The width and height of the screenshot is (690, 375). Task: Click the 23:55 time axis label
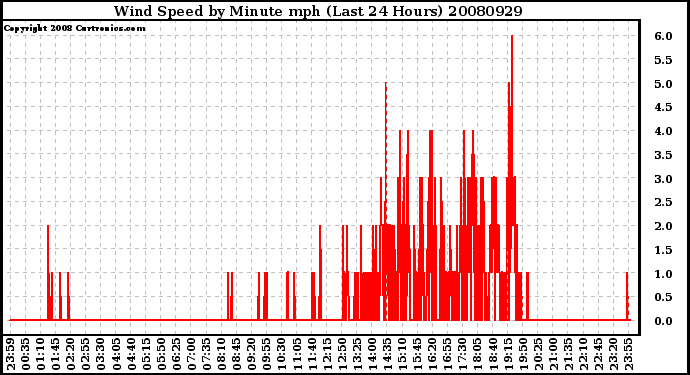628,354
